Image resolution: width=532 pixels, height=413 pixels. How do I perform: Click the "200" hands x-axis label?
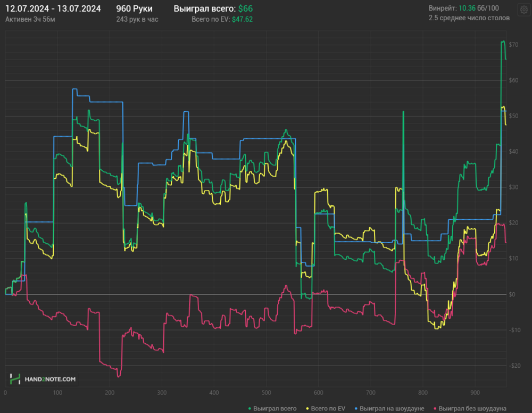[x=110, y=393]
